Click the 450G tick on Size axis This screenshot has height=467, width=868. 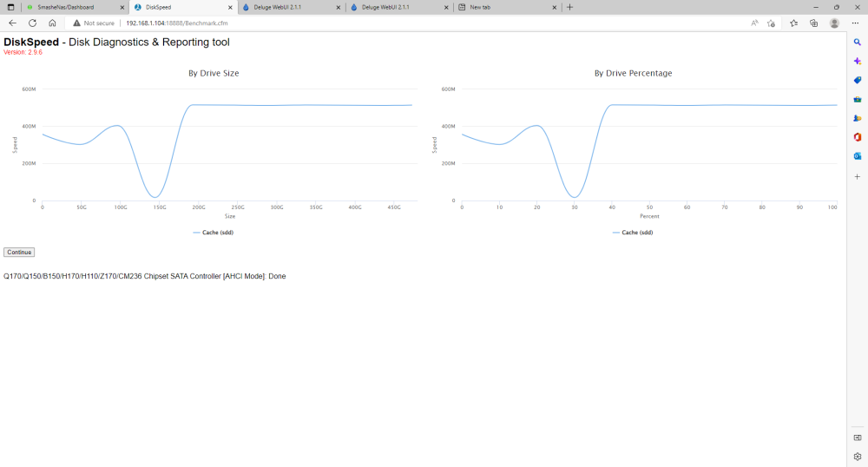tap(393, 207)
